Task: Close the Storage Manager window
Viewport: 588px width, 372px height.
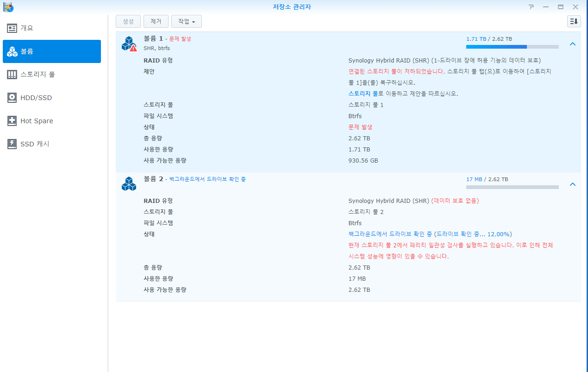Action: pos(575,7)
